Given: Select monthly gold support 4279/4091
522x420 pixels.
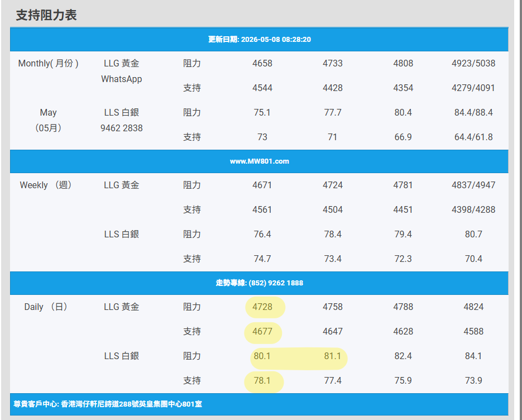Looking at the screenshot, I should click(x=473, y=88).
